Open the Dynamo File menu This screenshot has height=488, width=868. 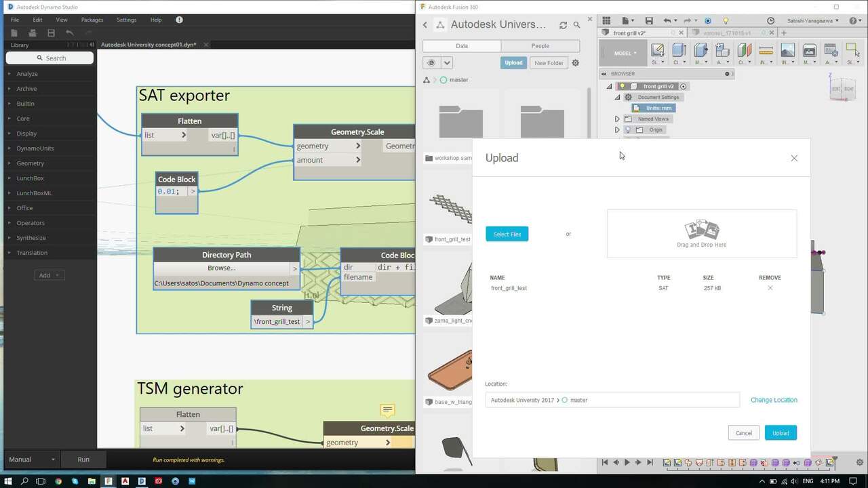point(14,20)
